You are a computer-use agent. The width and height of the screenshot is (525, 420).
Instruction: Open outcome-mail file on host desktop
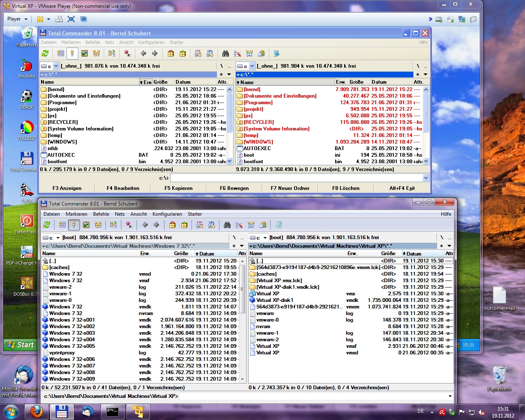(500, 299)
